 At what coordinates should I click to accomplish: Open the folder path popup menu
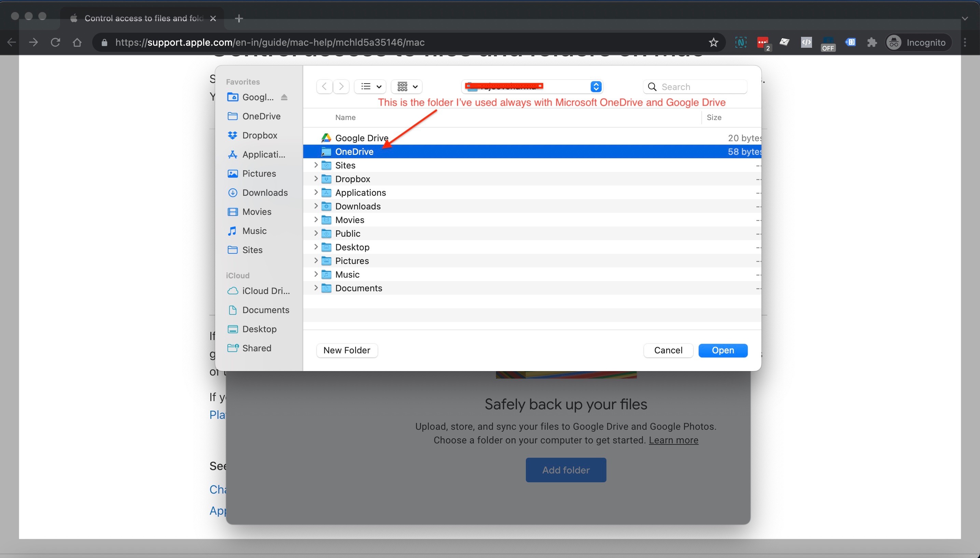click(595, 87)
